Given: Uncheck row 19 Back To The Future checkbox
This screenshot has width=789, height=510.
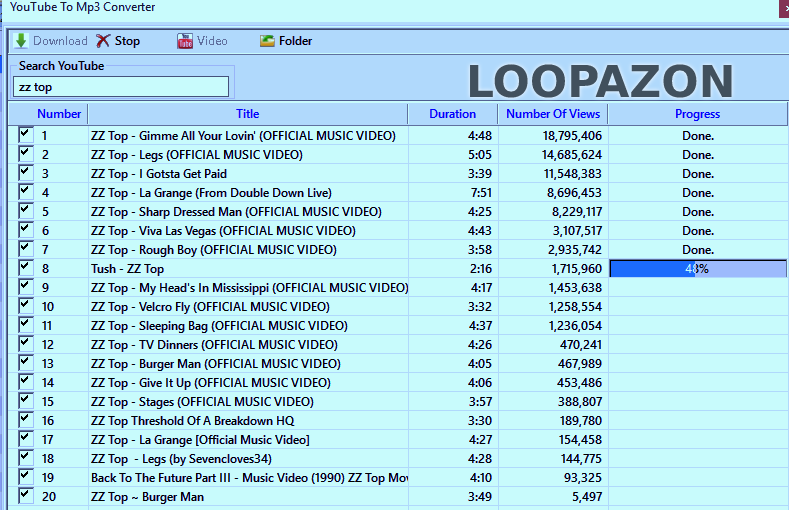Looking at the screenshot, I should pos(25,477).
